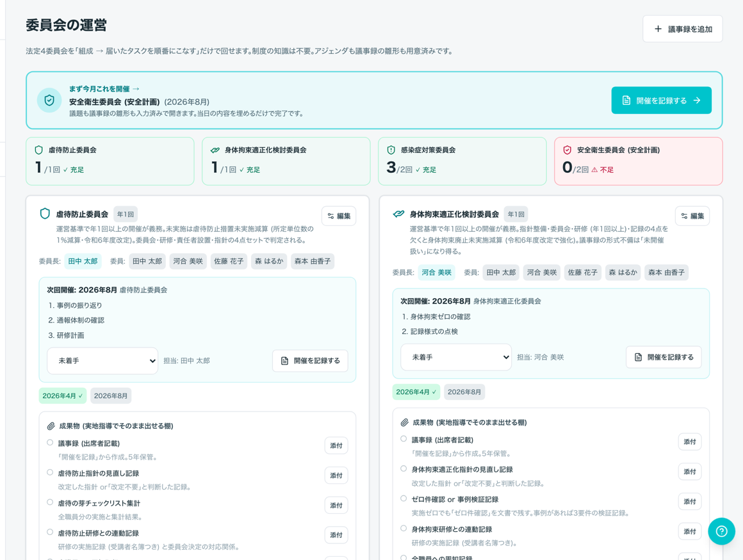The width and height of the screenshot is (743, 560).
Task: Click the 田中 太郎 committee chair chip
Action: coord(83,261)
